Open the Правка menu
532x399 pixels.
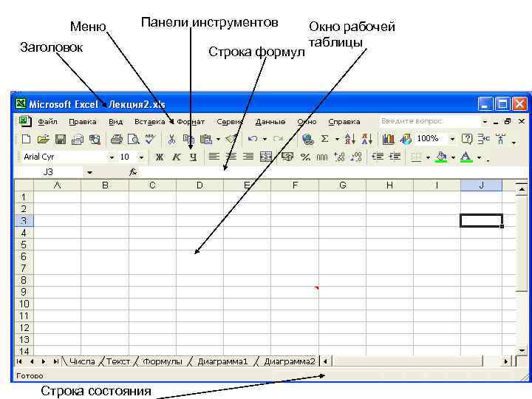point(83,121)
